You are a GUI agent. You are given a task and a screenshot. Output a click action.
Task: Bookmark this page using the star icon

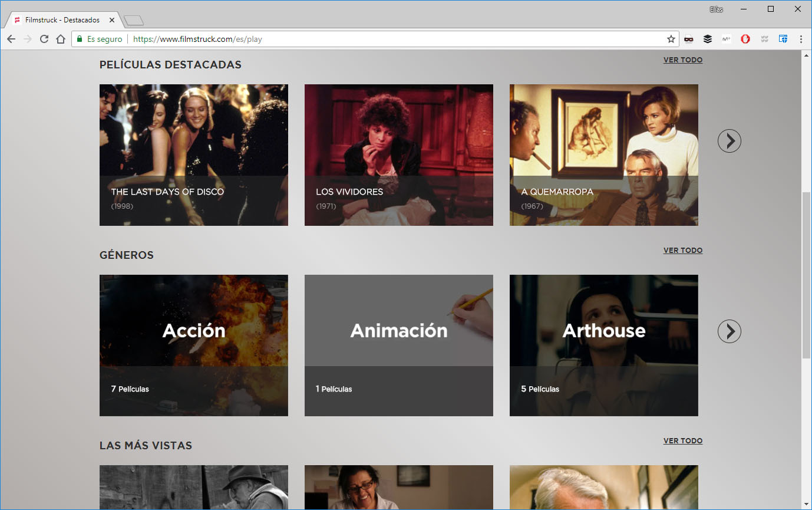[671, 39]
